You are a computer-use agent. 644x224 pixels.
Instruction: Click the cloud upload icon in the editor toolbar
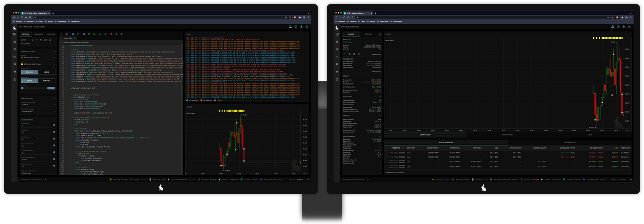(x=116, y=34)
